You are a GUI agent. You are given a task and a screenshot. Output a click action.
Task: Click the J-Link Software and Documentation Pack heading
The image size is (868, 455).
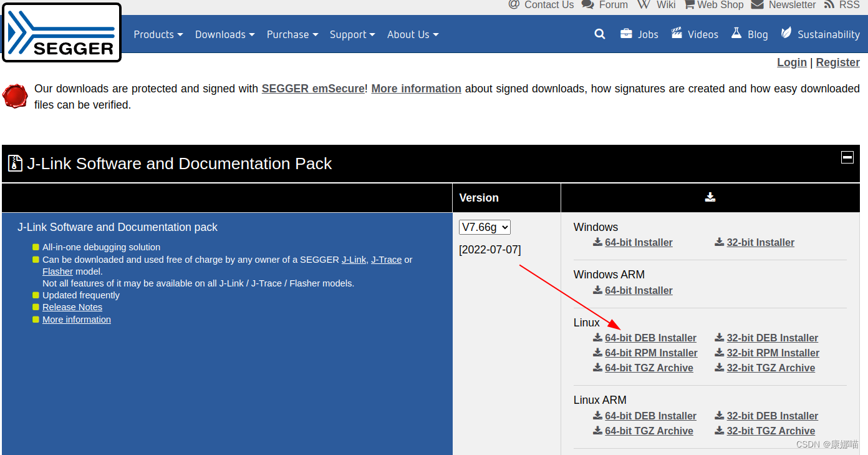[x=180, y=164]
